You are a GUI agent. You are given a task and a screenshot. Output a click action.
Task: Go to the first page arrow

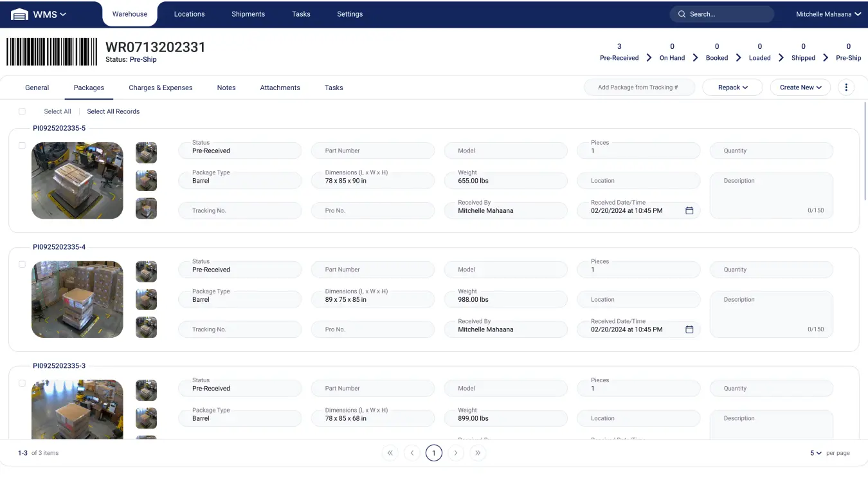(x=390, y=453)
